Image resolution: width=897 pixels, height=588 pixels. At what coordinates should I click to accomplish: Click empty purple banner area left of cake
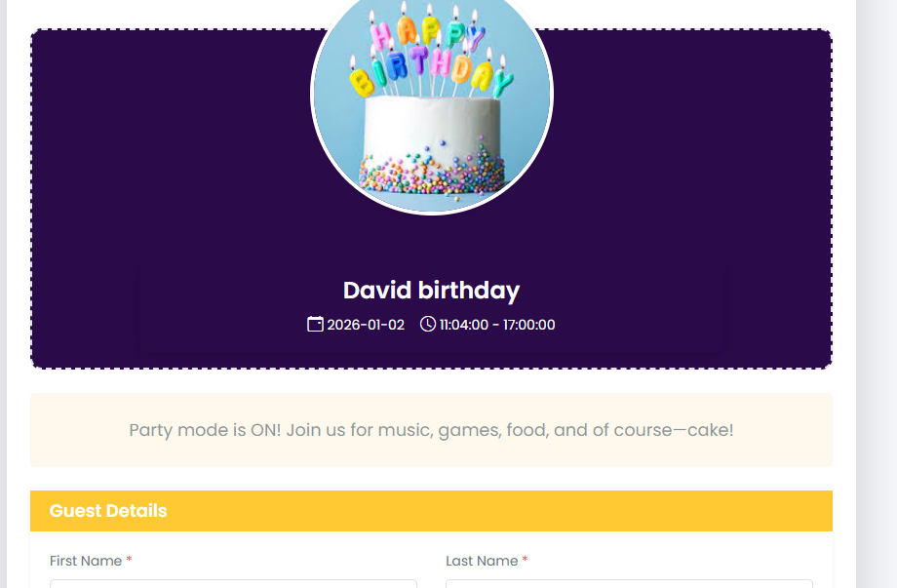click(166, 146)
